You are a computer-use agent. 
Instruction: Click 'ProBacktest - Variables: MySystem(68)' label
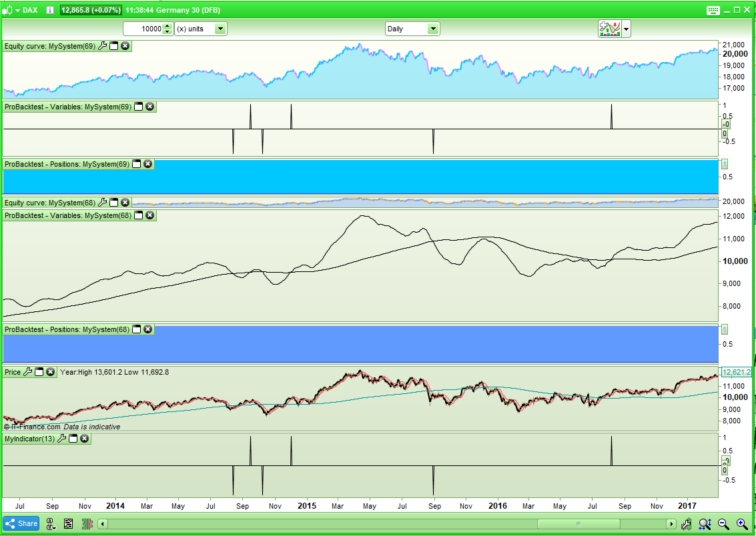(x=68, y=215)
